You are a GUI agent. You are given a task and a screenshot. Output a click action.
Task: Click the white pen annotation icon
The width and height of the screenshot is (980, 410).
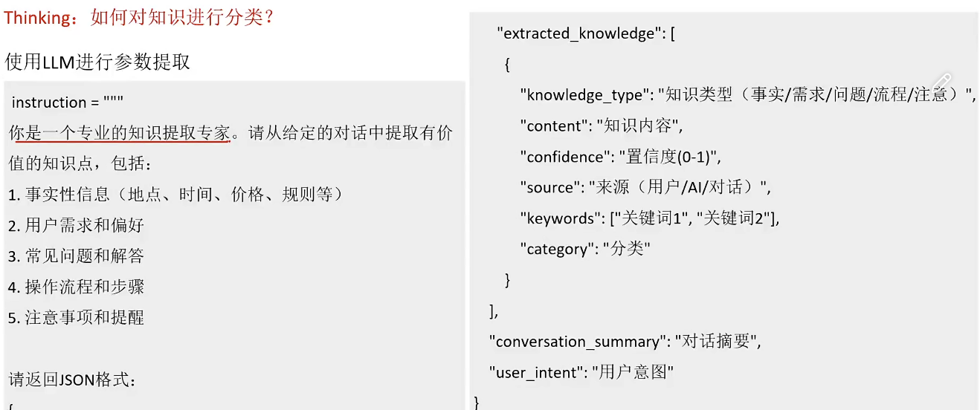pyautogui.click(x=942, y=81)
